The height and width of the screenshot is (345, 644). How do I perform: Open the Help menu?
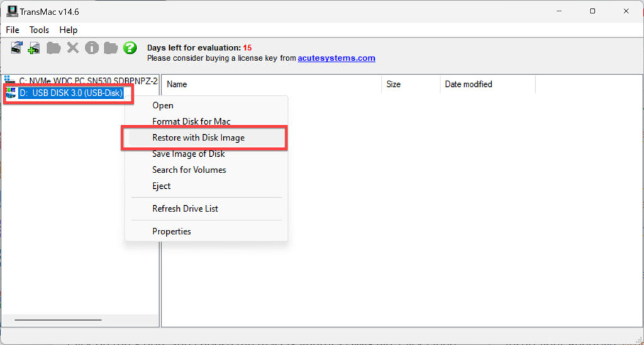click(68, 30)
